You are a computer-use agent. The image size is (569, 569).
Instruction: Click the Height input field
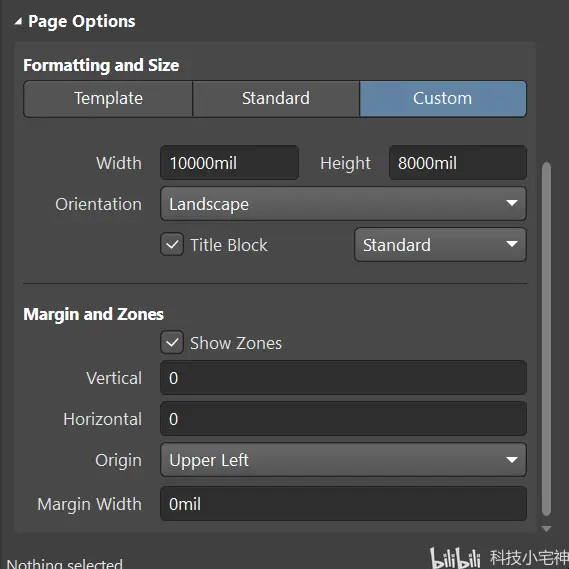point(458,163)
